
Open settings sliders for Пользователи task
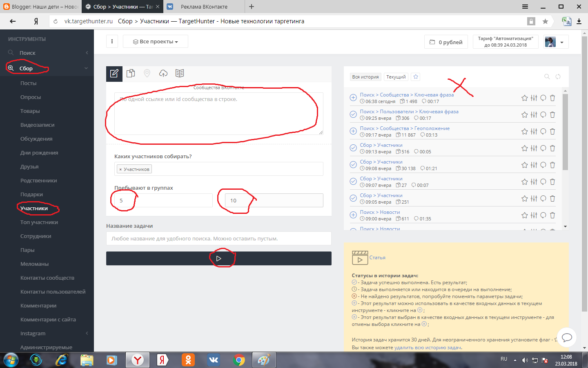tap(534, 114)
